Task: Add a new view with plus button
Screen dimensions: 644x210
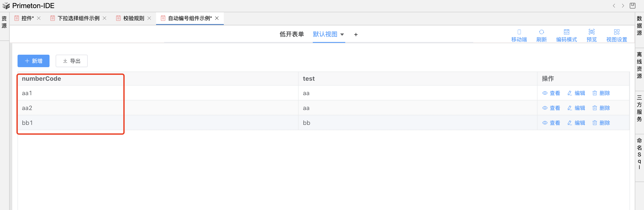Action: (x=356, y=35)
